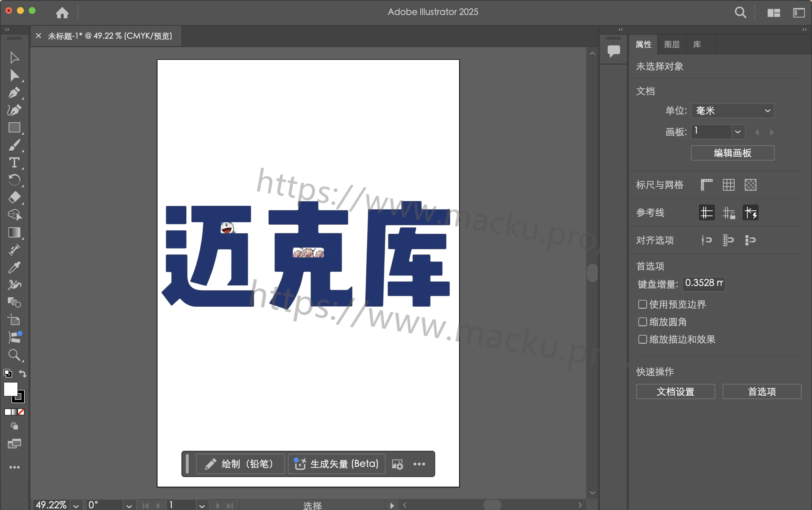The width and height of the screenshot is (812, 510).
Task: Select the Warp/Puppet tool icon
Action: tap(14, 285)
